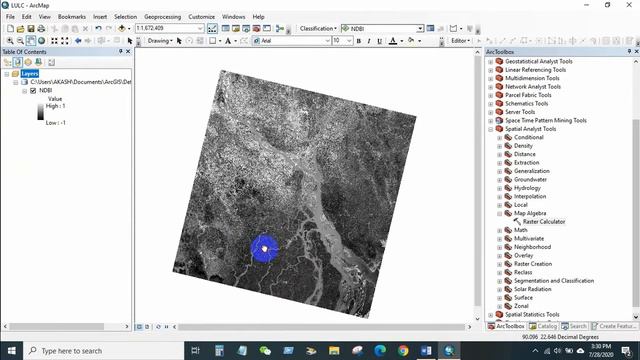Screen dimensions: 640x360
Task: Expand the Hydrology toolset
Action: pyautogui.click(x=500, y=188)
